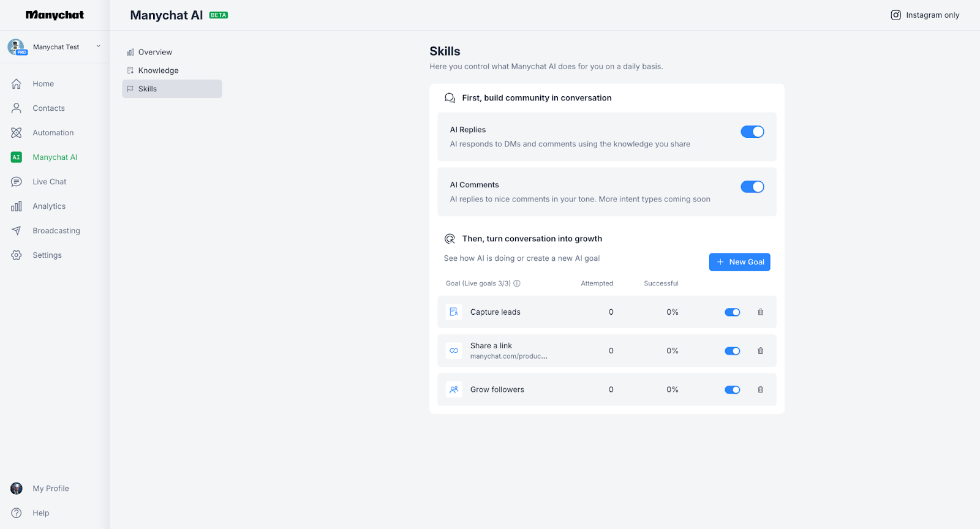Open Broadcasting from the sidebar

tap(56, 231)
